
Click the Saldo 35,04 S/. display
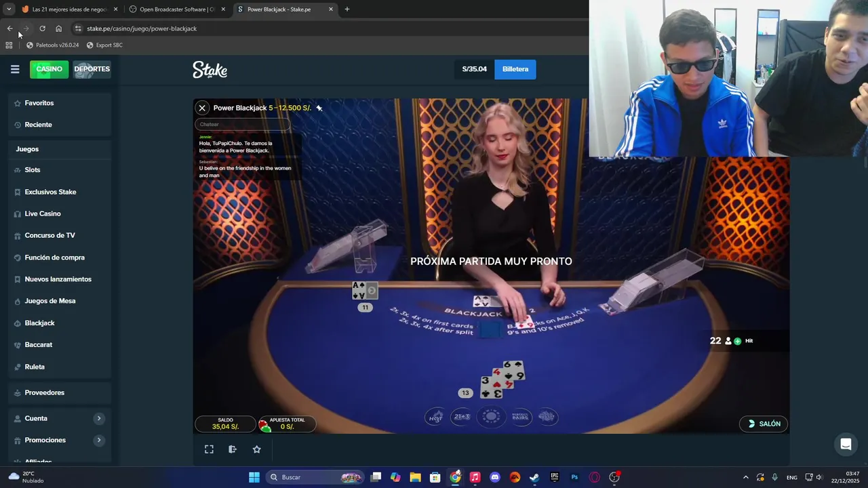(x=225, y=424)
